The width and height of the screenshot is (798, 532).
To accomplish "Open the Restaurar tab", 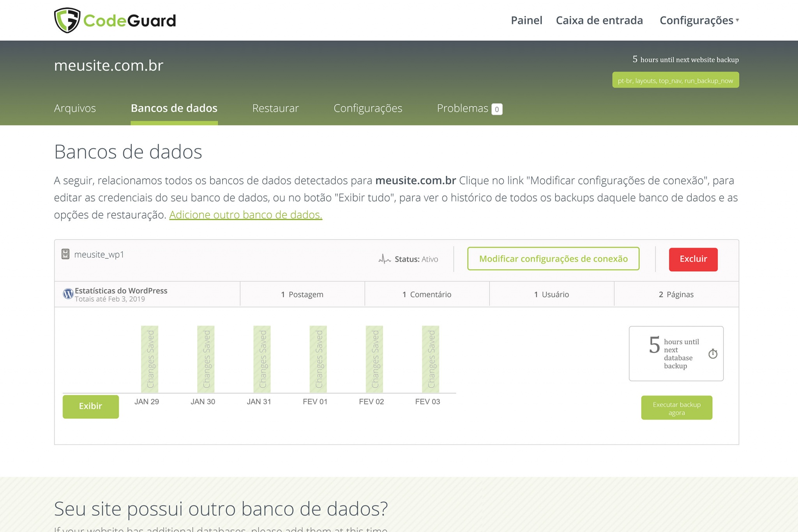I will point(275,108).
